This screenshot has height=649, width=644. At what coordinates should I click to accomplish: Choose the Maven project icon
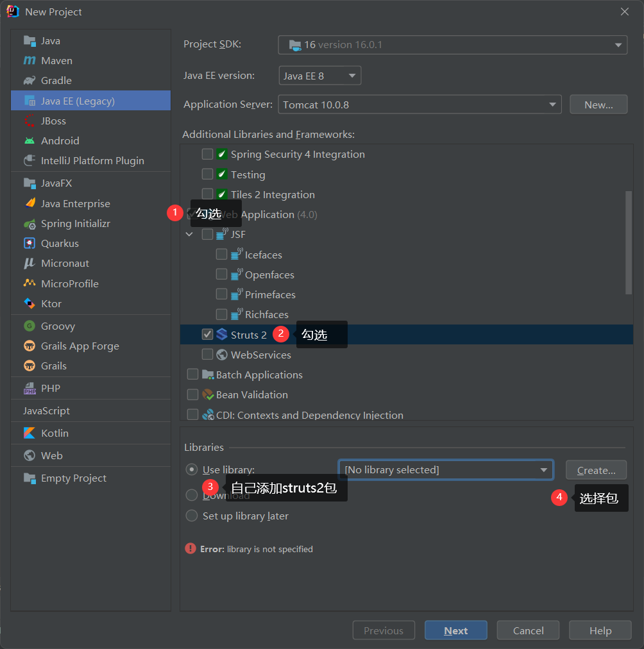pyautogui.click(x=30, y=61)
